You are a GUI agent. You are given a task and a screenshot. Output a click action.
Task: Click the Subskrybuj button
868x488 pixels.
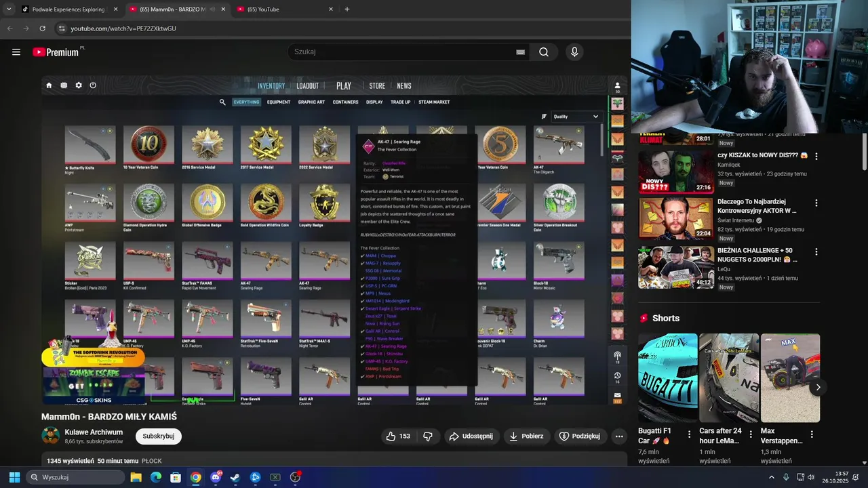[159, 436]
